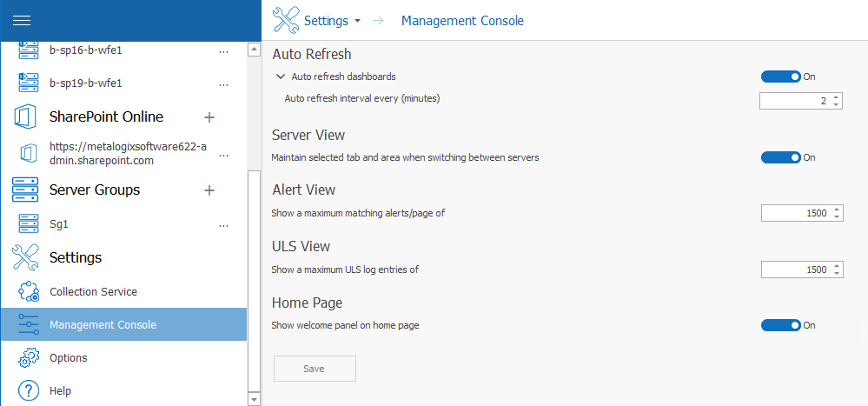Image resolution: width=868 pixels, height=406 pixels.
Task: Decrease maximum ULS log entries
Action: (x=837, y=273)
